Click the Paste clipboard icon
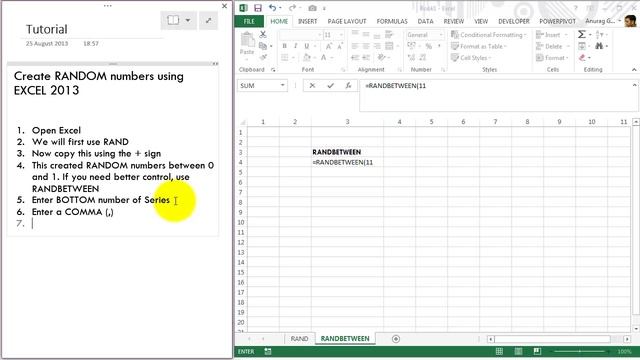Viewport: 640px width, 360px height. (247, 40)
